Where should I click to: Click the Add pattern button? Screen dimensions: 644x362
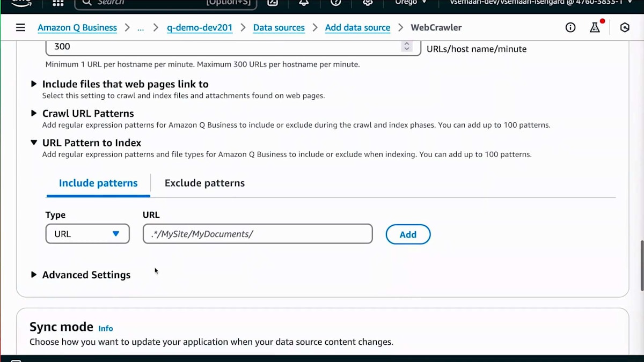(408, 234)
